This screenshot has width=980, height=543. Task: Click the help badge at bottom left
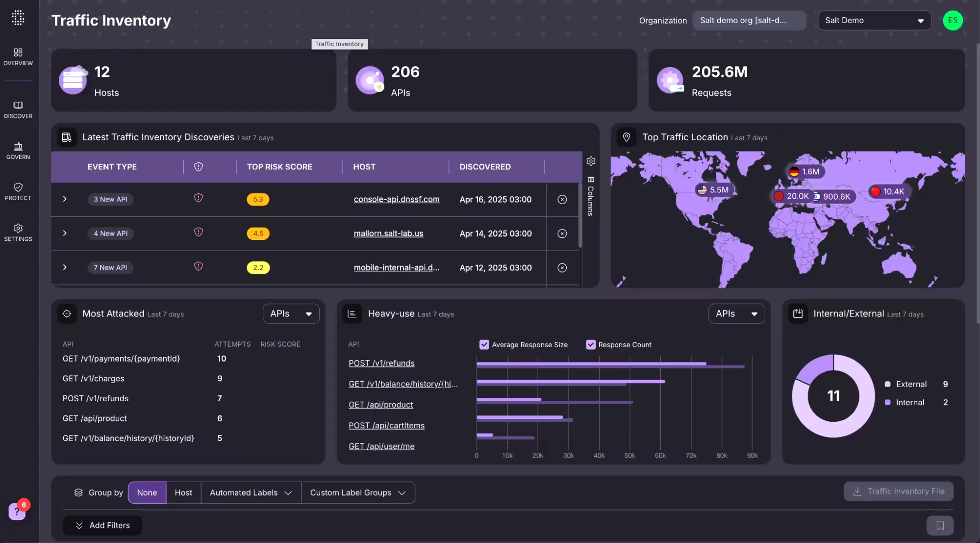click(x=17, y=511)
